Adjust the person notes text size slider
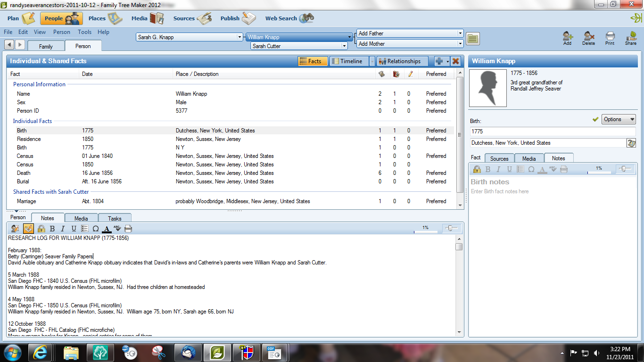 [452, 229]
